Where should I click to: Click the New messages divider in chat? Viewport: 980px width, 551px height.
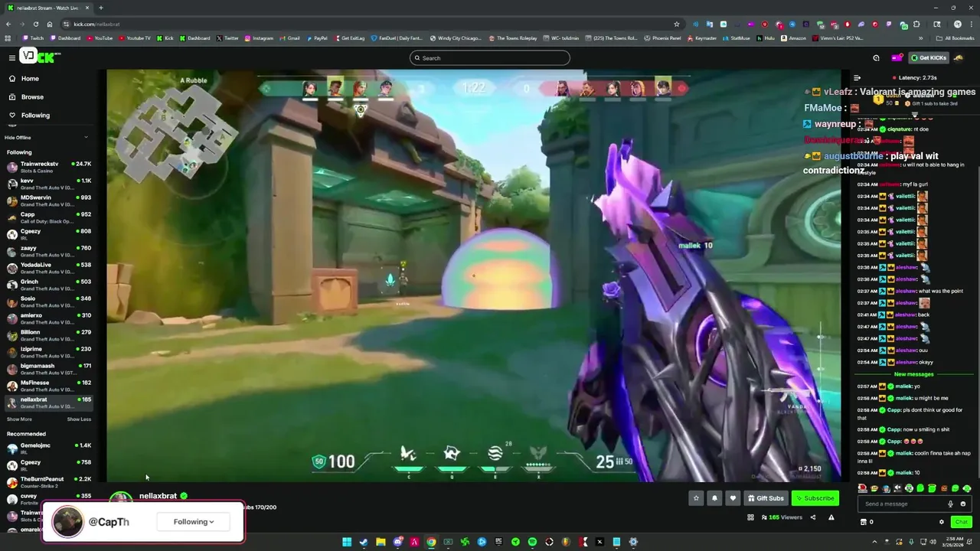point(914,374)
